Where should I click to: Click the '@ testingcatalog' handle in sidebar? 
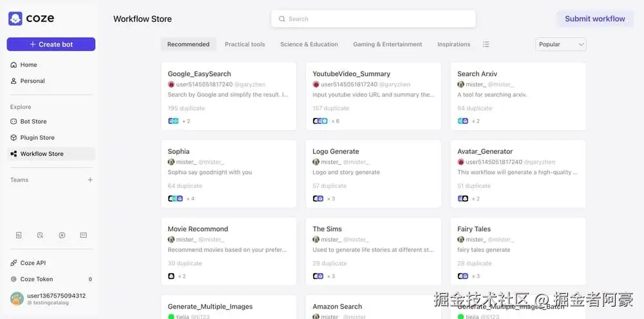[48, 303]
